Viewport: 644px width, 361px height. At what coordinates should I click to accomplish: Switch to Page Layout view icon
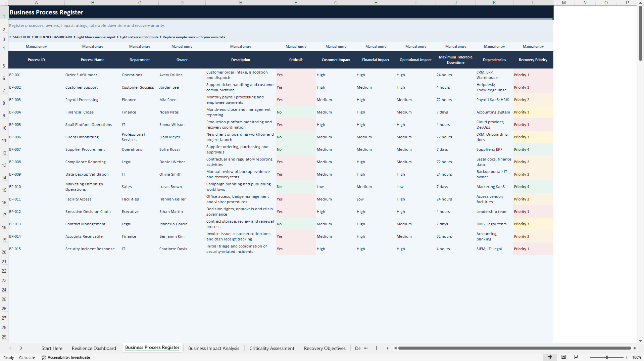pos(563,357)
